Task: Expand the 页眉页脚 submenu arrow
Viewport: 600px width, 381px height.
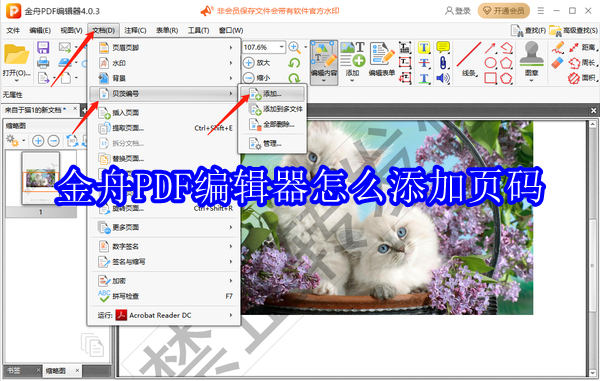Action: tap(231, 48)
